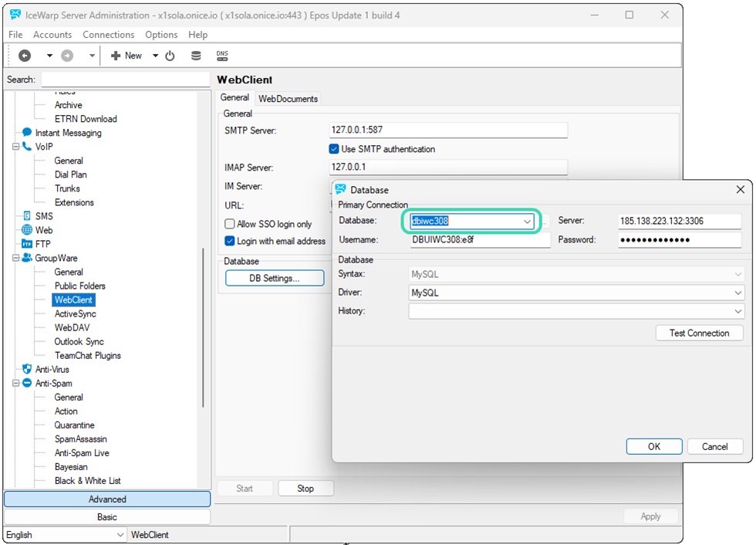Collapse the Anti-Spam tree node
This screenshot has height=545, width=756.
16,384
